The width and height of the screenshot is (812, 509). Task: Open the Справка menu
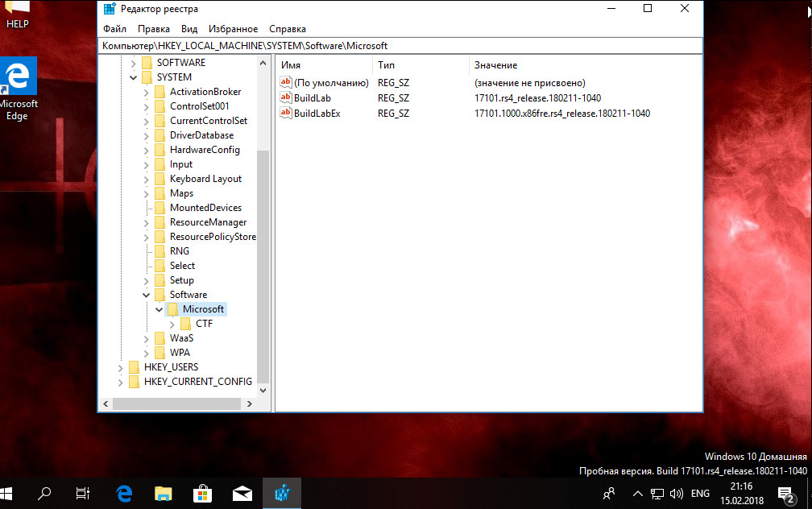coord(288,29)
